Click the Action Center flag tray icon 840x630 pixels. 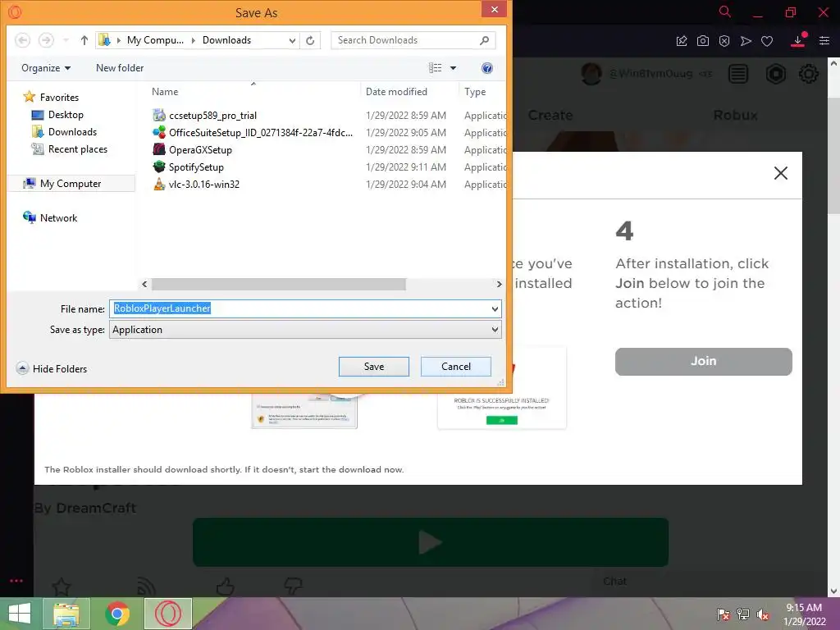click(723, 614)
